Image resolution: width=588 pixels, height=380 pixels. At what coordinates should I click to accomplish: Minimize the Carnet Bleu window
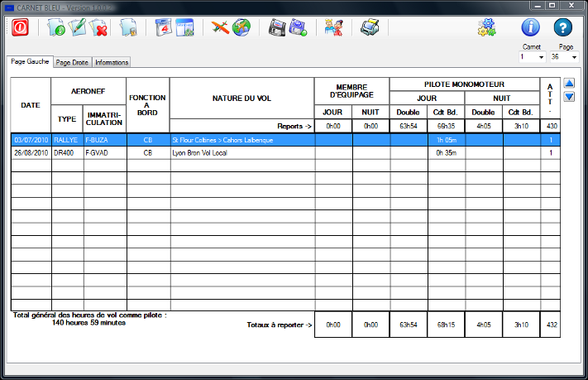click(x=538, y=5)
